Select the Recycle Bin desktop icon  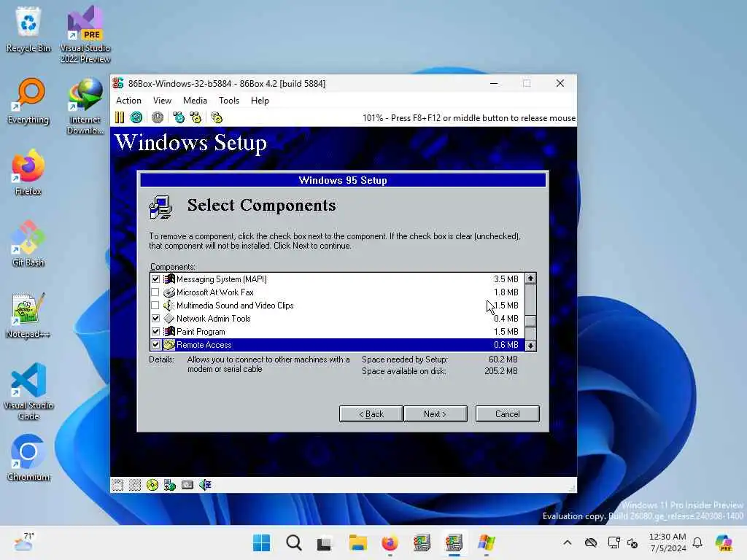pos(28,29)
